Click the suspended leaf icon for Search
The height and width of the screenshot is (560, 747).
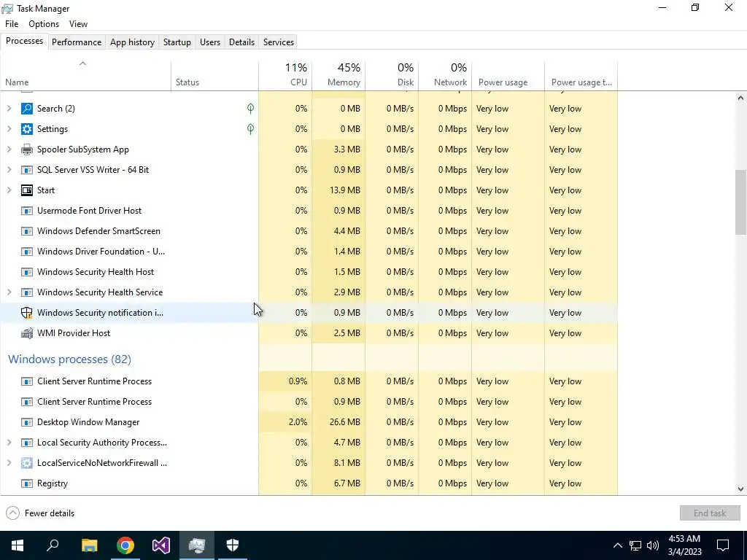click(x=251, y=109)
